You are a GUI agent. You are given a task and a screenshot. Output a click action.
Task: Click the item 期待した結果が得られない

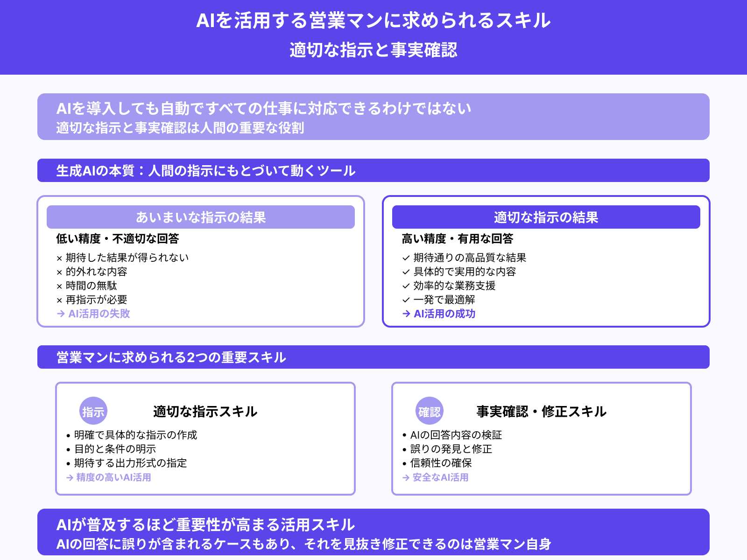click(122, 258)
